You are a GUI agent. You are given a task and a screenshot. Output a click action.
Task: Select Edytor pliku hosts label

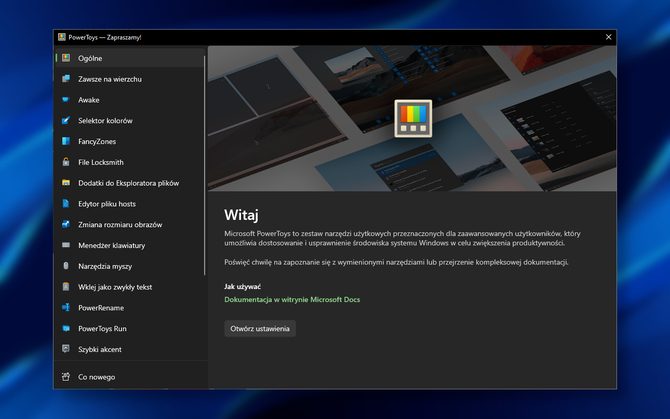click(107, 204)
